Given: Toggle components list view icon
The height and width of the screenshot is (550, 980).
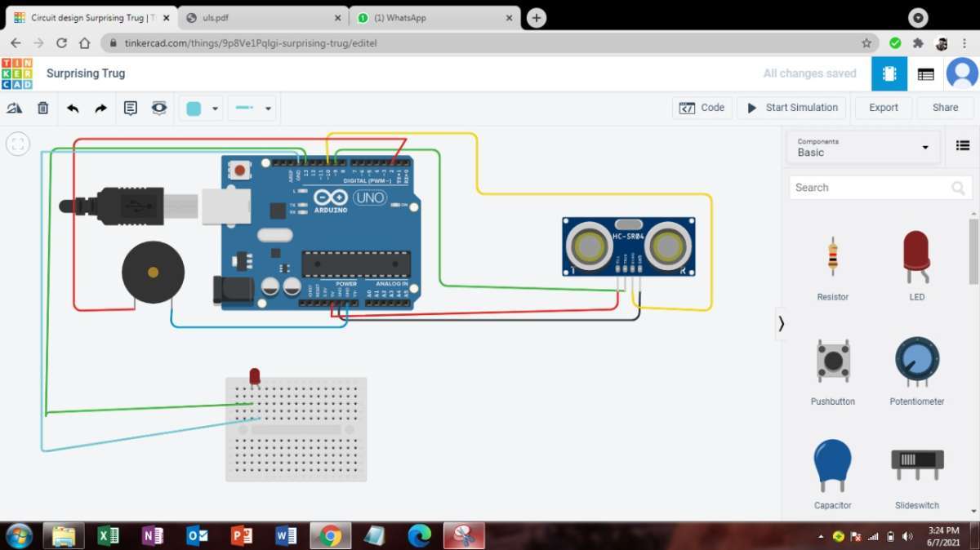Looking at the screenshot, I should click(962, 146).
